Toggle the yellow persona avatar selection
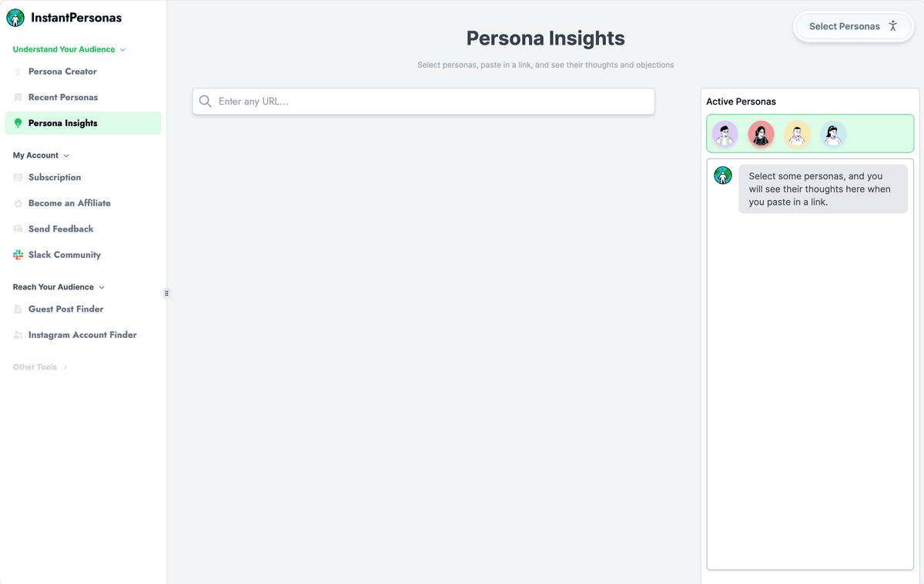The image size is (924, 584). [x=797, y=133]
